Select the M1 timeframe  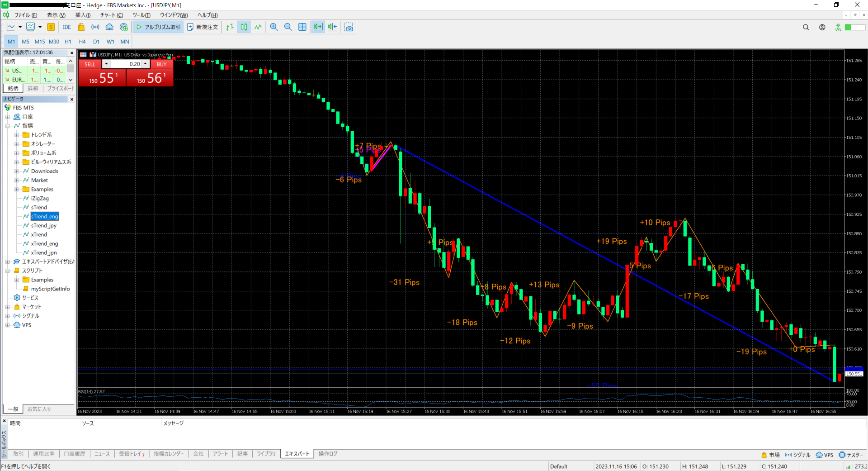11,42
